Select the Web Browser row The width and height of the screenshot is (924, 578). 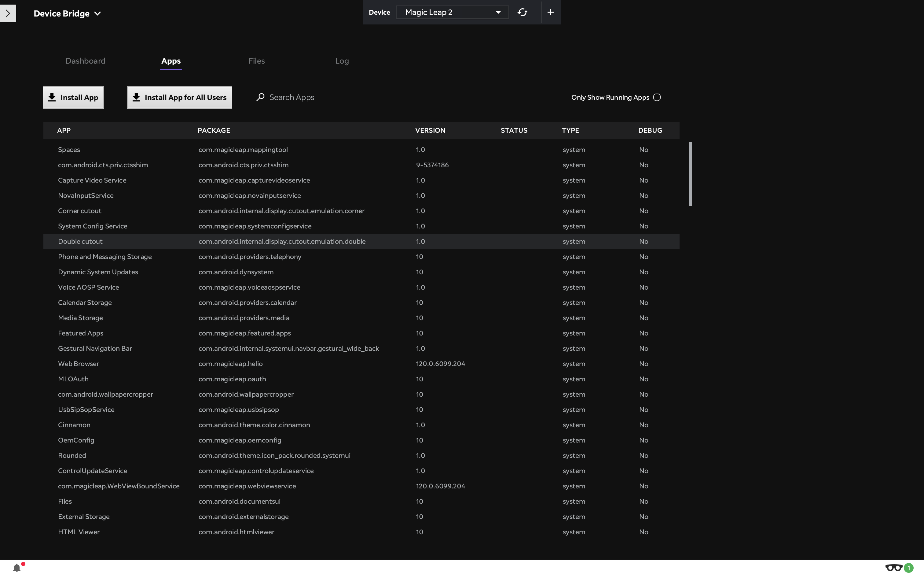click(x=361, y=364)
